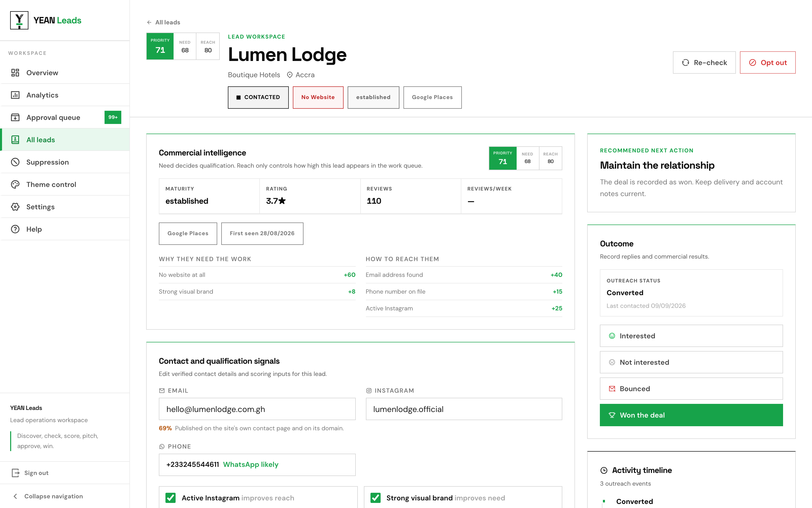
Task: Click the 'Email address found' row
Action: 464,275
